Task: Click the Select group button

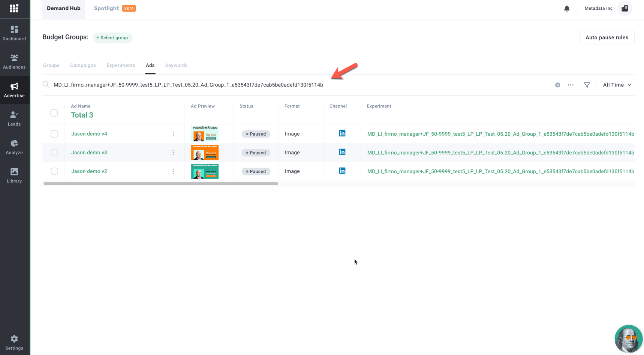Action: click(x=112, y=38)
